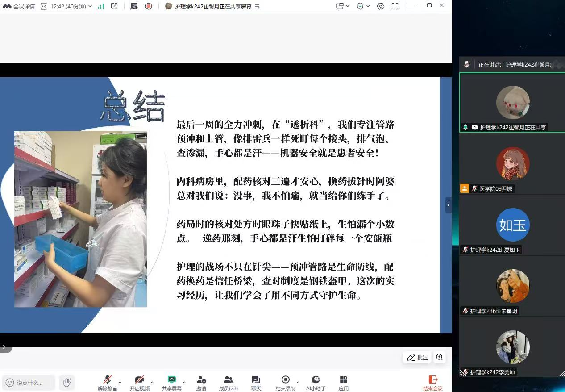
Task: Expand the audio options arrow beside 解除静音
Action: tap(120, 382)
